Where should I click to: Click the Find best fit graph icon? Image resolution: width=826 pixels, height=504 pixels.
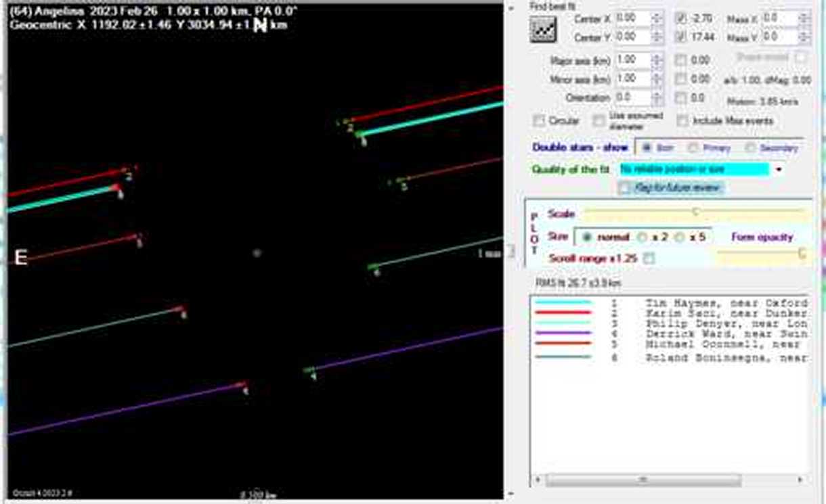pyautogui.click(x=544, y=29)
